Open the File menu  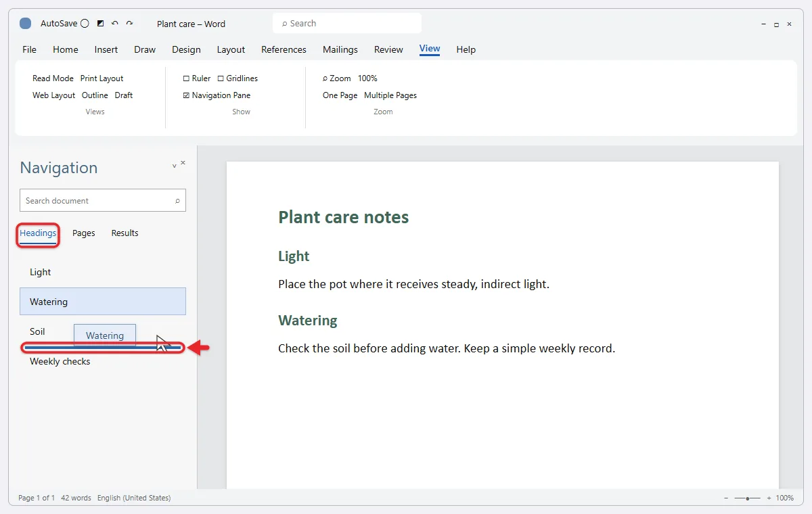pyautogui.click(x=29, y=49)
